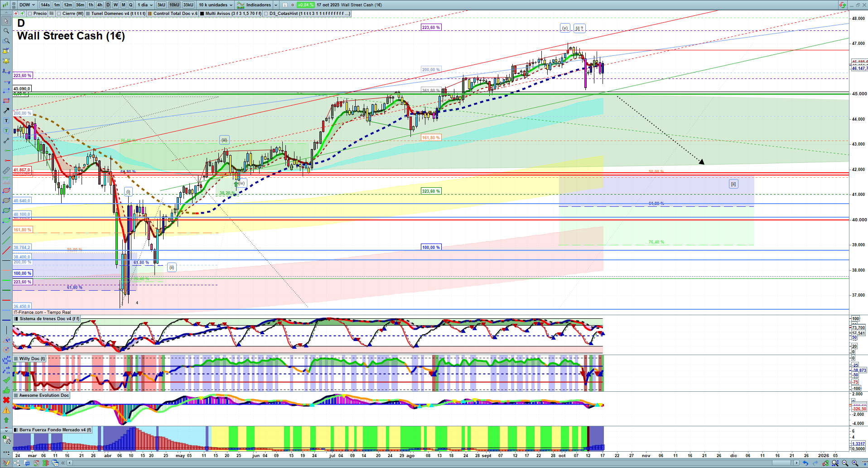Screen dimensions: 868x468
Task: Switch to the Q quarterly timeframe
Action: pos(131,5)
